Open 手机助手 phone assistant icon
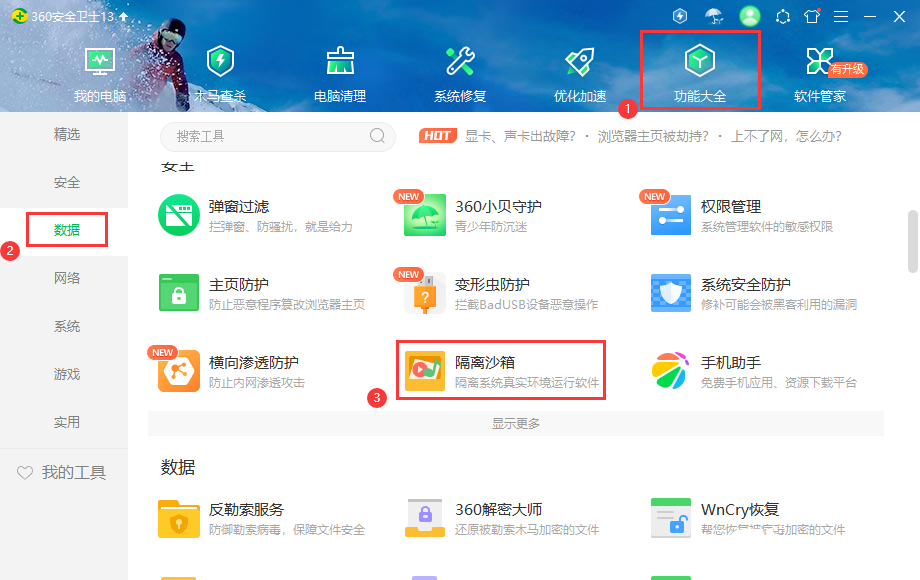Viewport: 920px width, 580px height. point(671,371)
